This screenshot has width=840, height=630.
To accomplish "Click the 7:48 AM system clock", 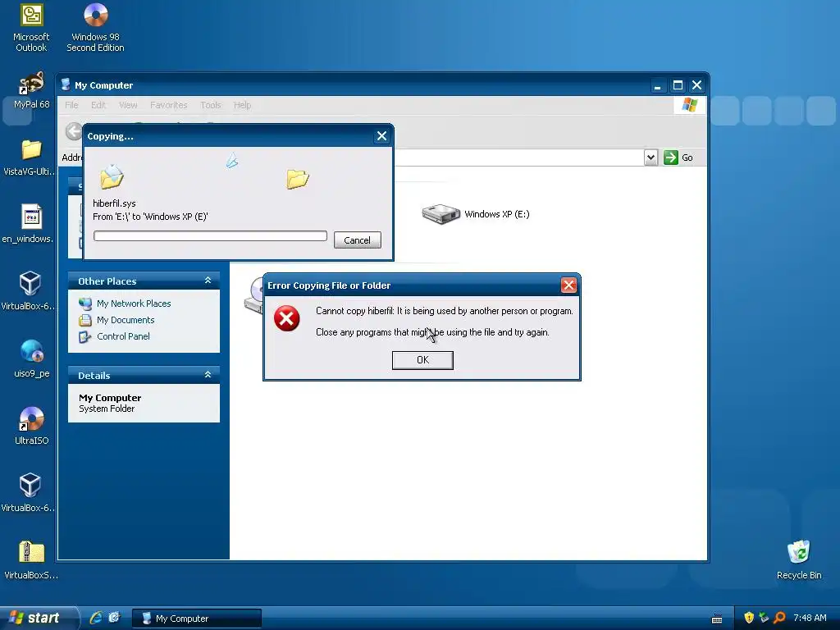I will tap(810, 618).
